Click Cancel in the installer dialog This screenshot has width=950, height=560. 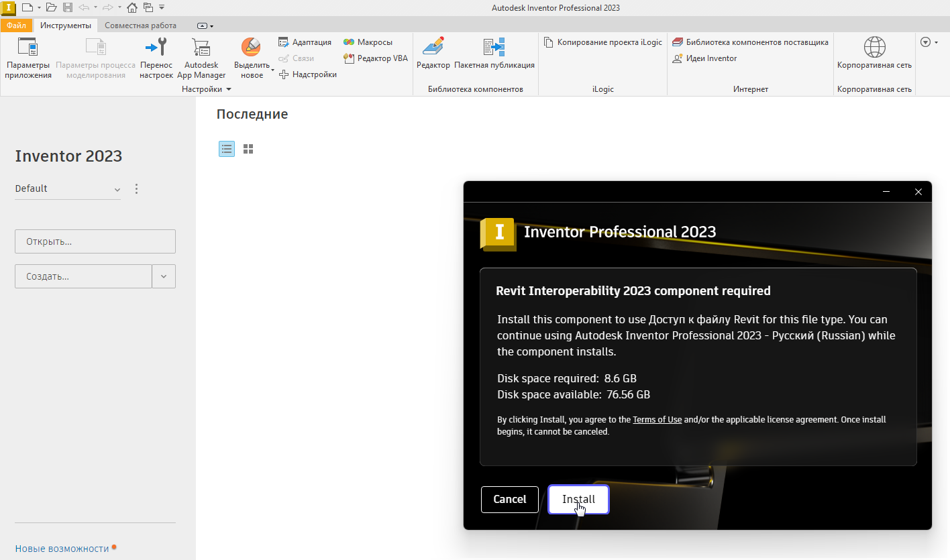(x=510, y=500)
